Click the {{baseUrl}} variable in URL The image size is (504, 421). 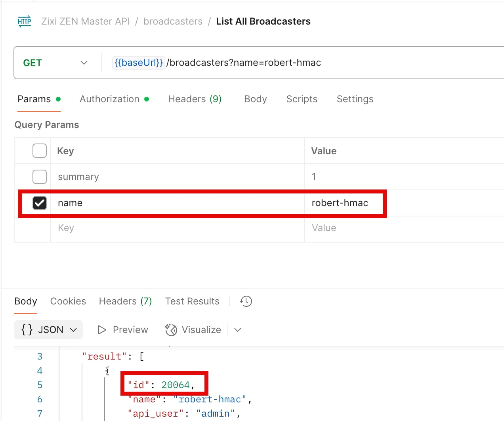tap(138, 63)
